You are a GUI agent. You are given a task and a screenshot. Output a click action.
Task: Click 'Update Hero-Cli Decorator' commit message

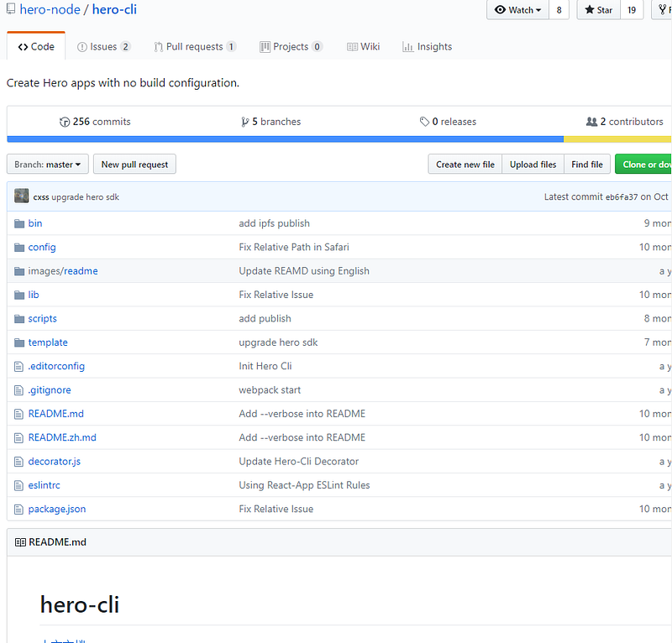[299, 462]
